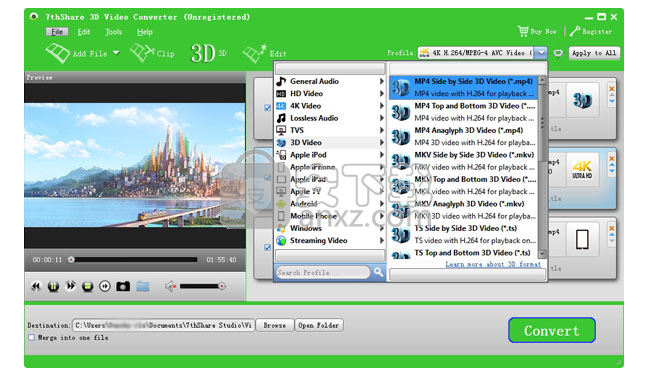Expand the Apple iPod submenu arrow

pos(382,155)
